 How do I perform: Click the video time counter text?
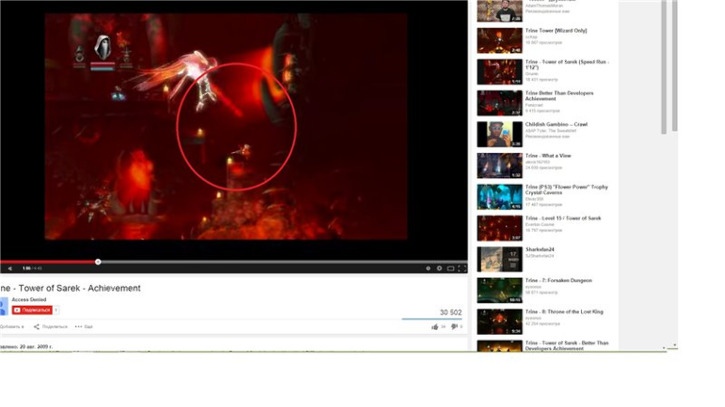[x=32, y=268]
